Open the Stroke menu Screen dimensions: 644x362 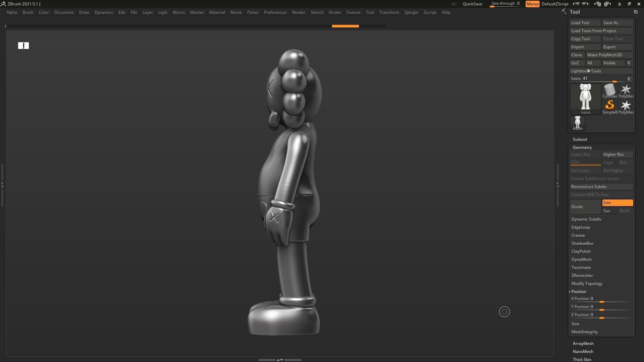coord(334,12)
